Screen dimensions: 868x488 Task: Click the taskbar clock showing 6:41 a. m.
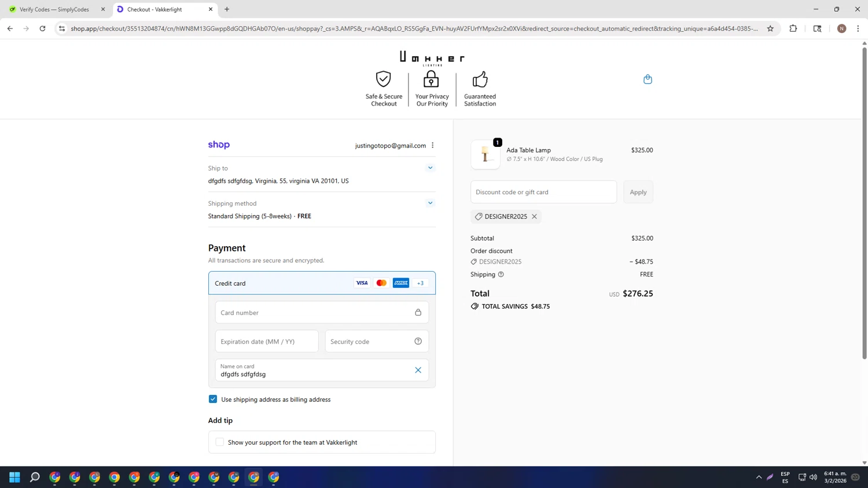pos(835,477)
